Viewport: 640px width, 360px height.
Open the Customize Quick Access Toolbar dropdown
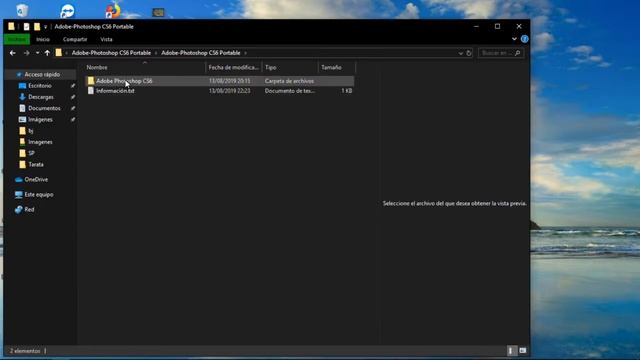click(45, 27)
